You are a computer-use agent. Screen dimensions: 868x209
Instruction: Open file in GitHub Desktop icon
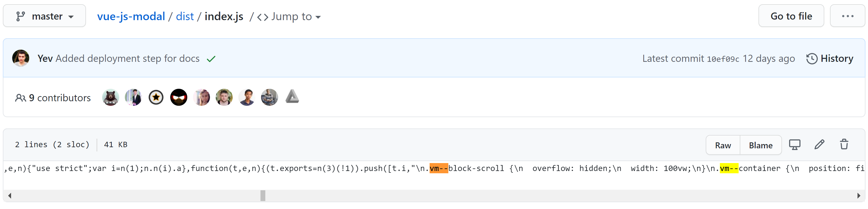coord(795,145)
